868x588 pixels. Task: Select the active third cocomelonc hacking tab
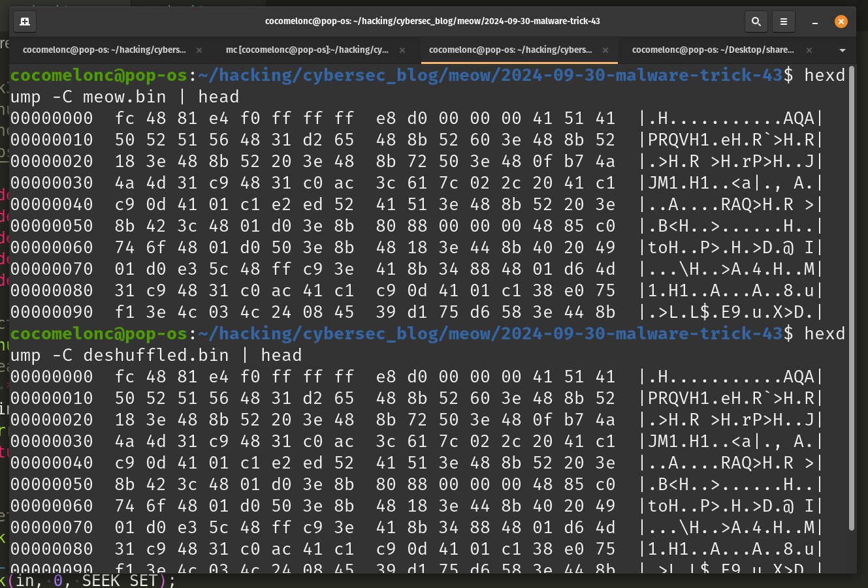511,50
